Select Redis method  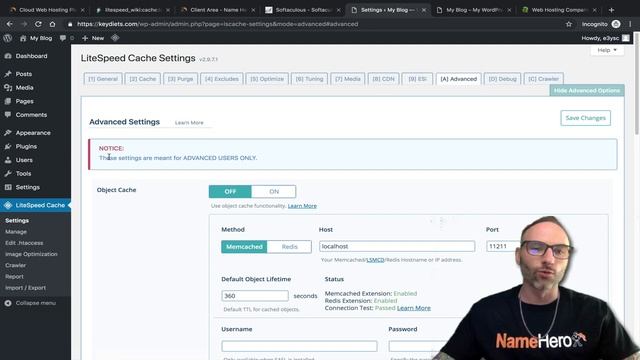tap(289, 247)
